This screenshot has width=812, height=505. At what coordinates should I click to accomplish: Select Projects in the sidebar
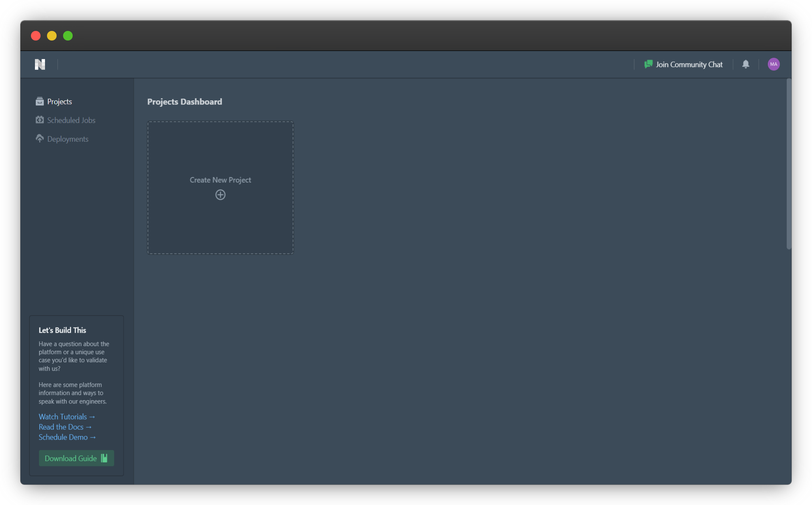pyautogui.click(x=59, y=102)
